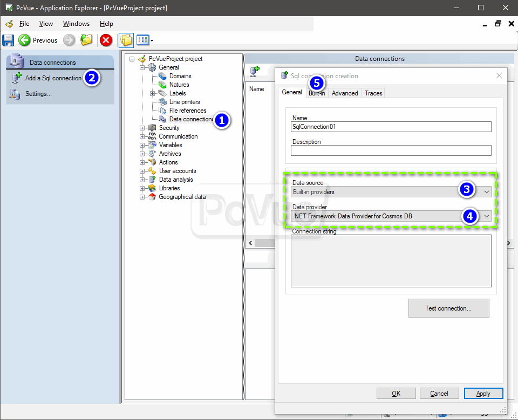Click the Apply button
The width and height of the screenshot is (518, 420).
click(483, 394)
